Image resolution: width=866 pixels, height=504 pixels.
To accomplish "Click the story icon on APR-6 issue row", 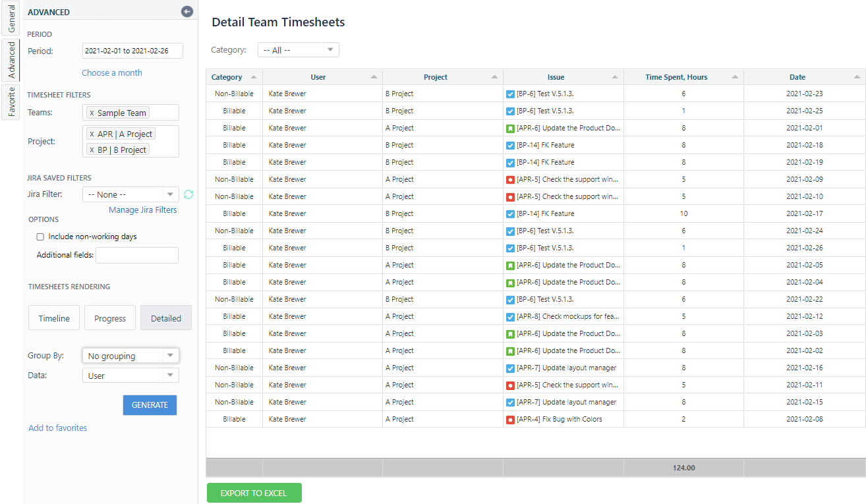I will (510, 128).
